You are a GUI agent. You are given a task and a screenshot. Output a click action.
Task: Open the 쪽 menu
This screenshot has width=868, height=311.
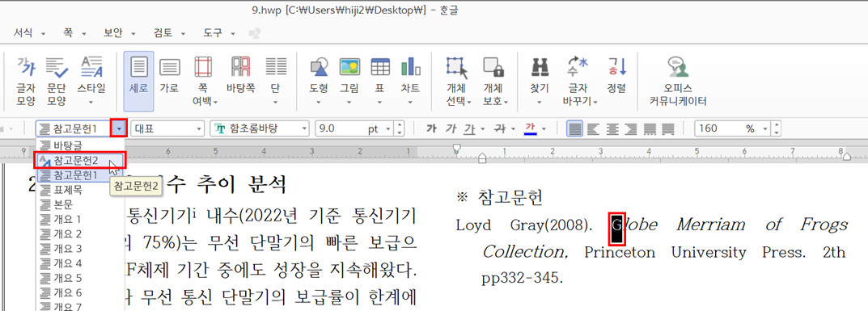tap(74, 33)
